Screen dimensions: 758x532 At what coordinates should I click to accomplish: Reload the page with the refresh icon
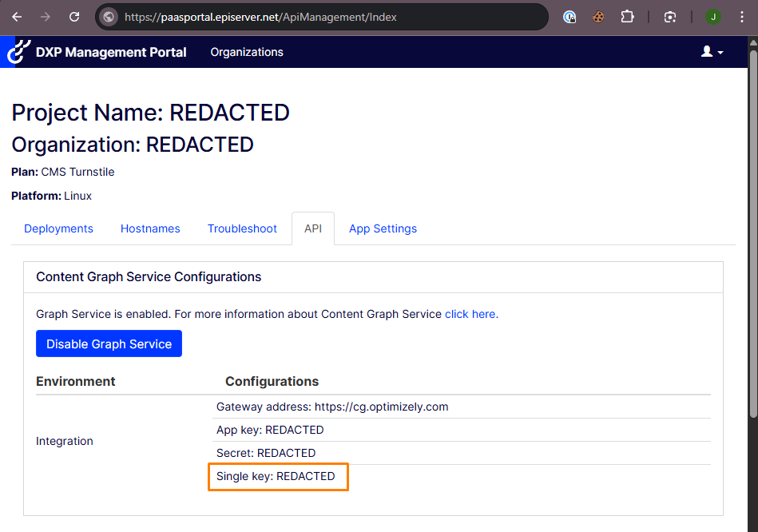click(x=74, y=17)
